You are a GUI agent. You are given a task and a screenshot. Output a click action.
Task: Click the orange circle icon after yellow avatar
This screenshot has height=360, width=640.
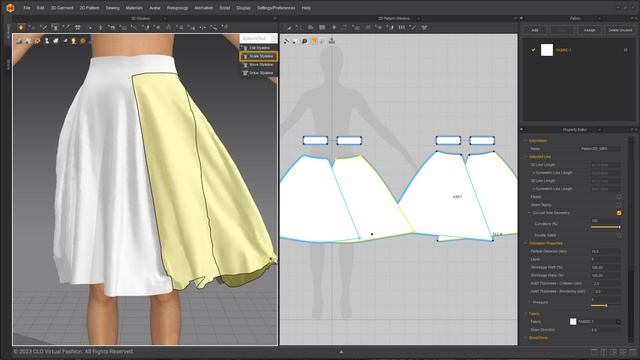pyautogui.click(x=83, y=41)
